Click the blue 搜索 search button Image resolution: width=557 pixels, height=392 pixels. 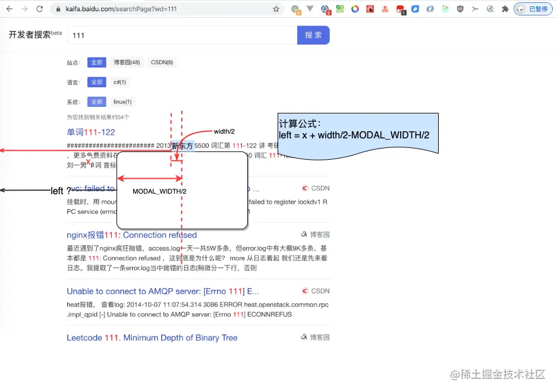point(313,35)
